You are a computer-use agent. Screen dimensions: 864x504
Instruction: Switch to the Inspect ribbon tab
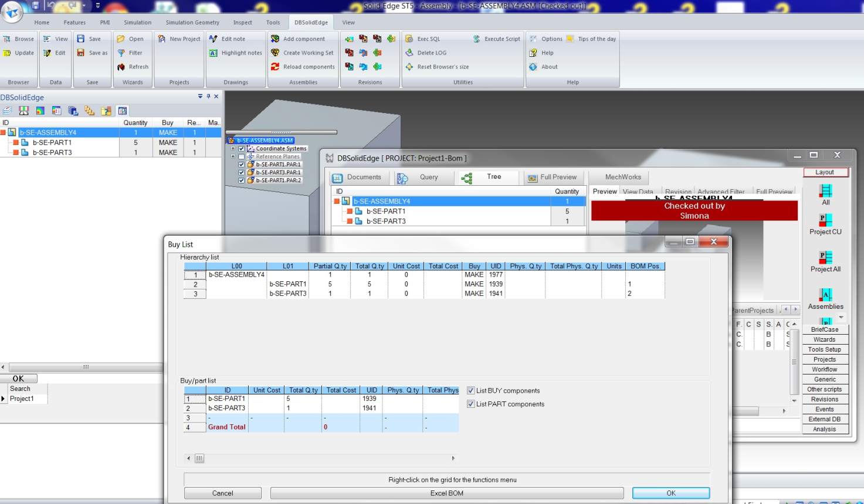coord(242,22)
